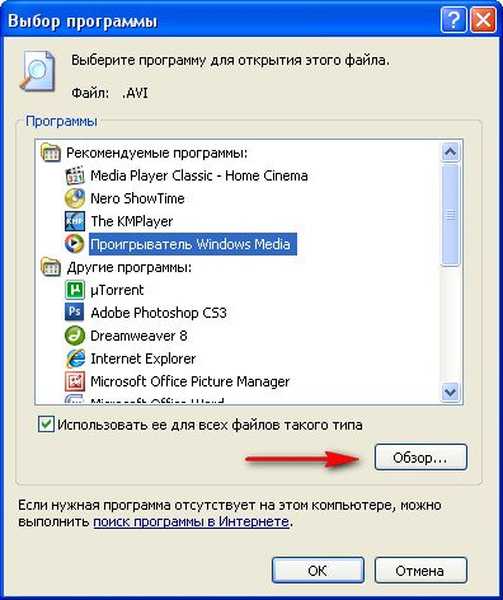Viewport: 503px width, 600px height.
Task: Click the help question mark button
Action: coord(454,20)
